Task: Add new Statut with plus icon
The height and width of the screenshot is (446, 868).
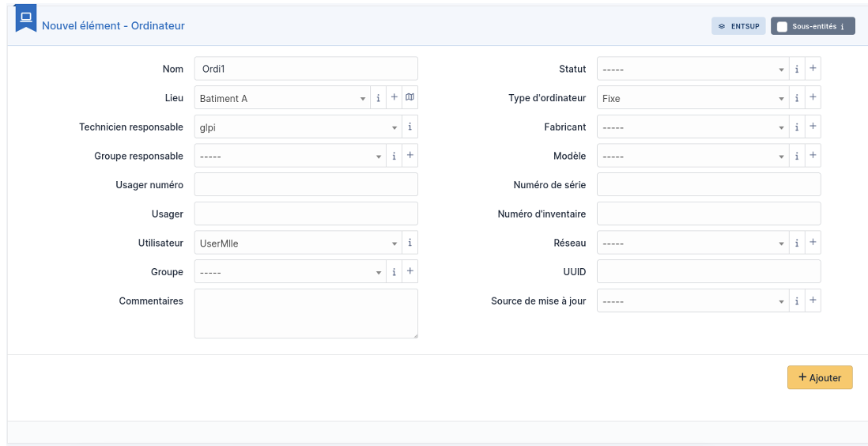Action: pos(813,69)
